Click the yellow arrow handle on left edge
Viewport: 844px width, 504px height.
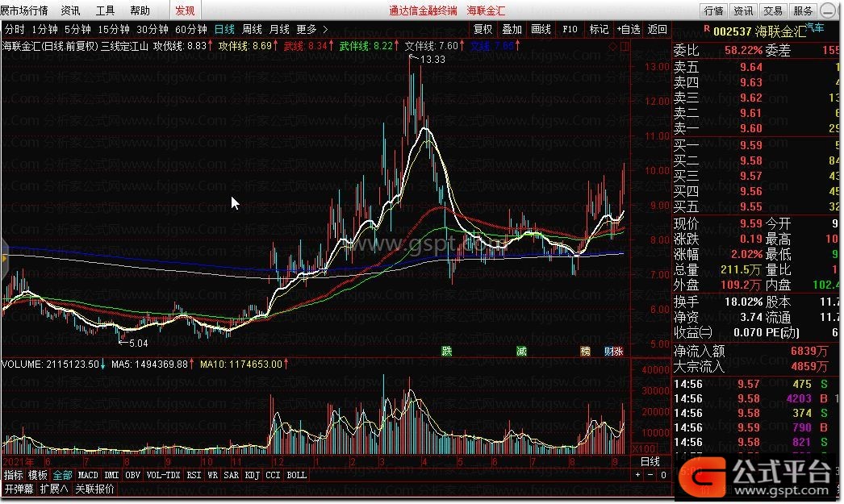click(4, 259)
